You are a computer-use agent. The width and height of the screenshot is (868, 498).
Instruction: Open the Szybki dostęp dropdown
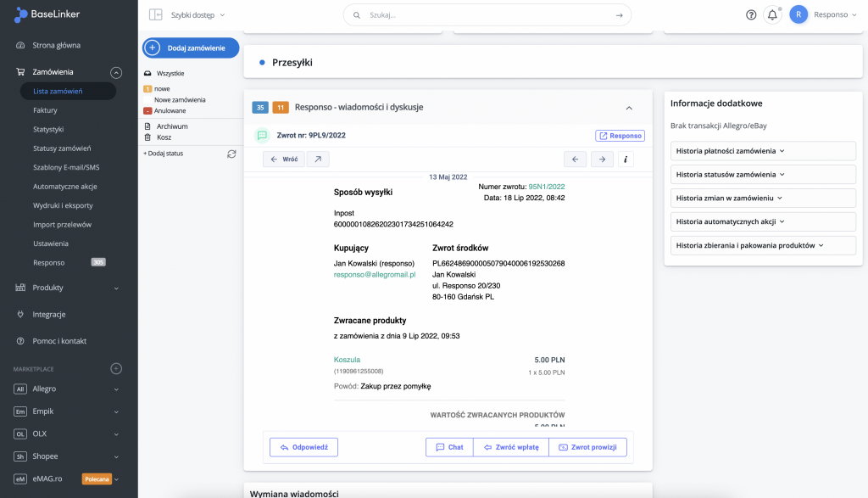pyautogui.click(x=198, y=15)
